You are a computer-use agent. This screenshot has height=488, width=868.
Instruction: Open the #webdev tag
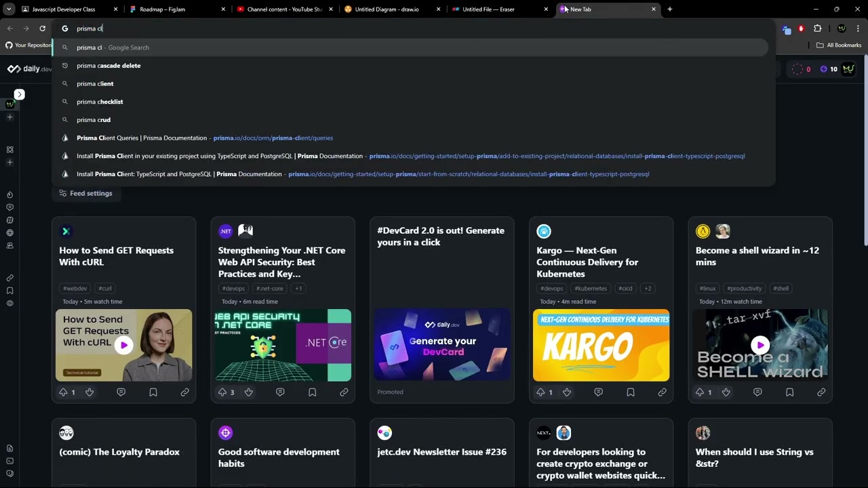point(75,288)
